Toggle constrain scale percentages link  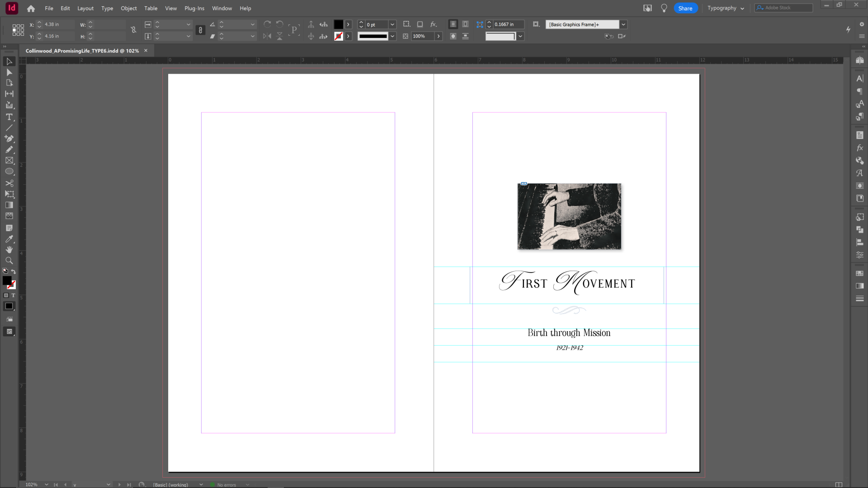click(x=200, y=30)
